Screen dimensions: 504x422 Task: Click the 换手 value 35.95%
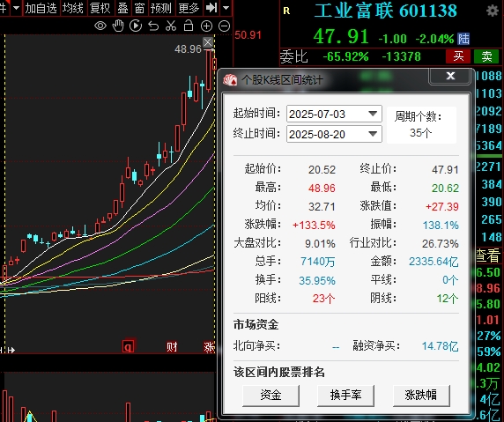tap(317, 280)
